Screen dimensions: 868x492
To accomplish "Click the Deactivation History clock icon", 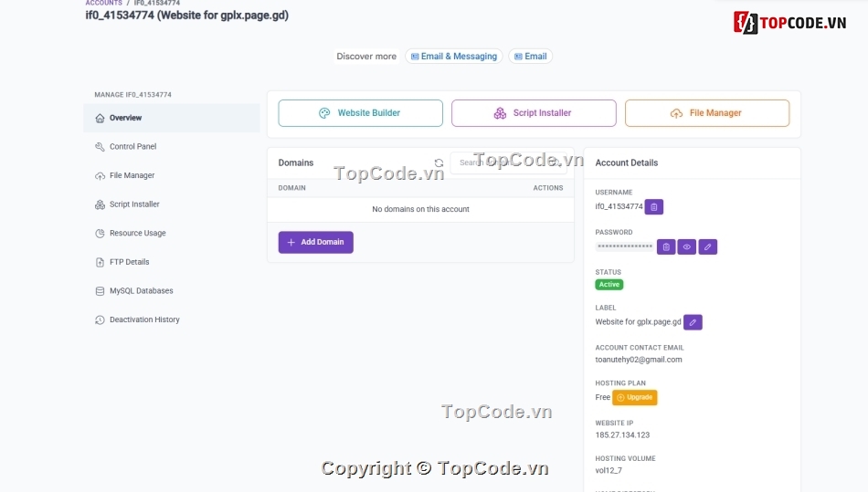I will pos(100,319).
